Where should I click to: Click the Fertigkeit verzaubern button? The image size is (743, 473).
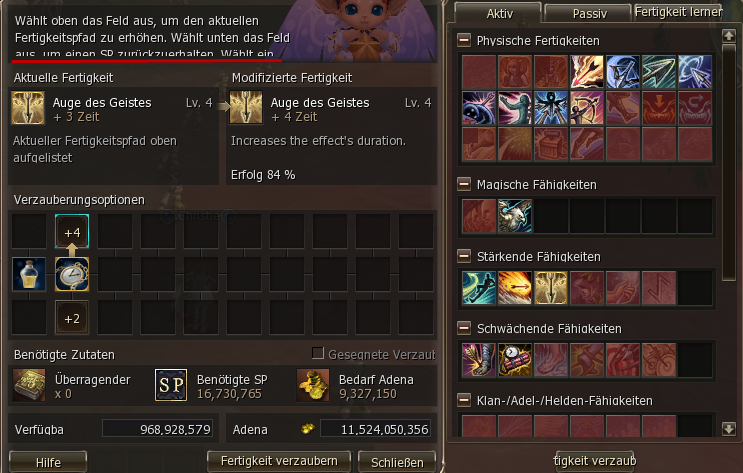279,461
